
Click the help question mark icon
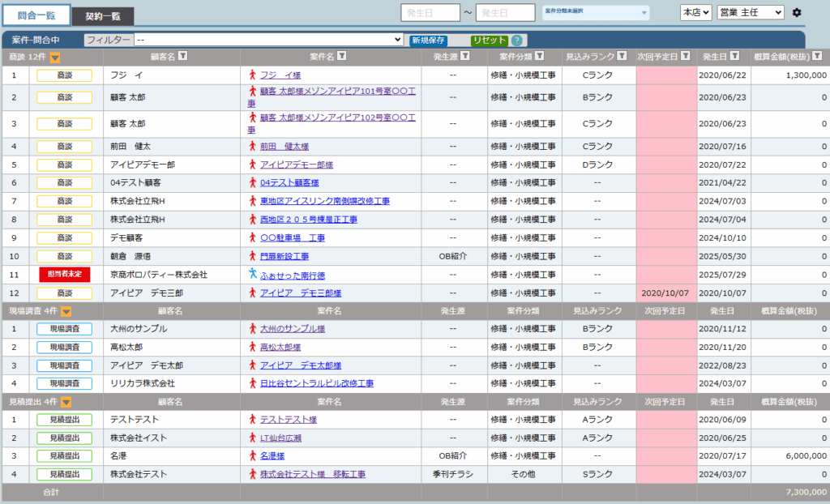[x=517, y=41]
